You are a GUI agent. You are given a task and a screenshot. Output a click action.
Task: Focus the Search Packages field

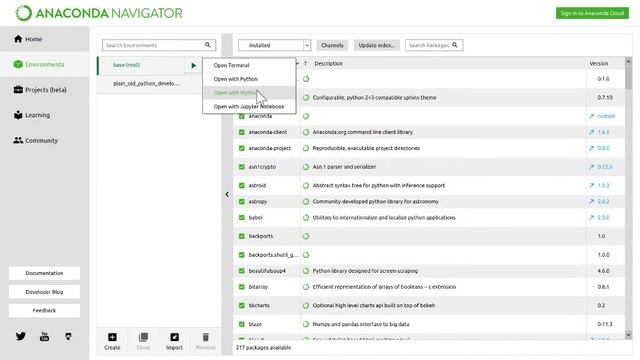coord(434,45)
